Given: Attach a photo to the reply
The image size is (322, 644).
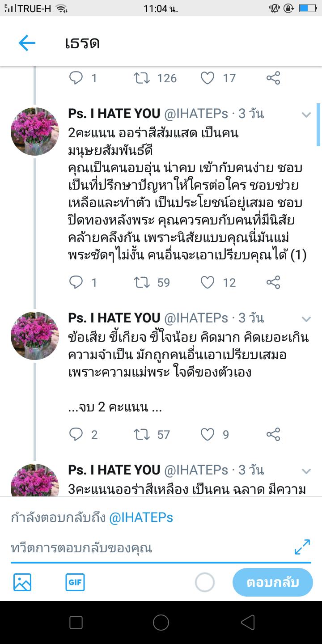Looking at the screenshot, I should click(22, 582).
